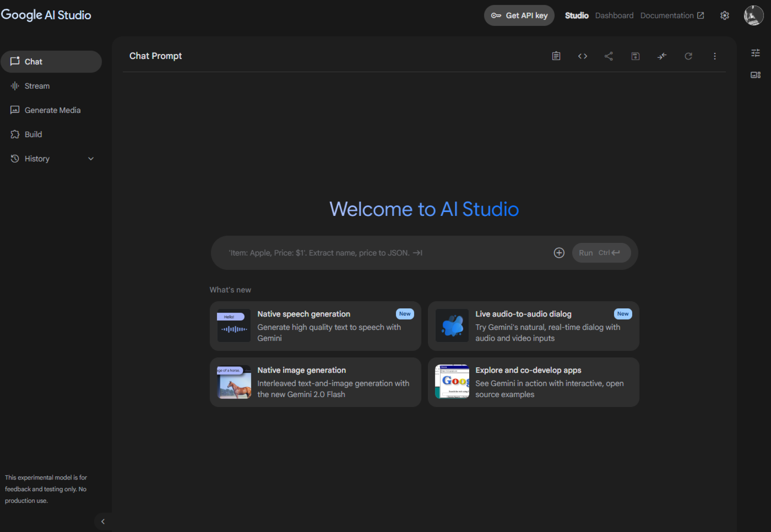771x532 pixels.
Task: Open the more options three-dot menu
Action: point(715,56)
